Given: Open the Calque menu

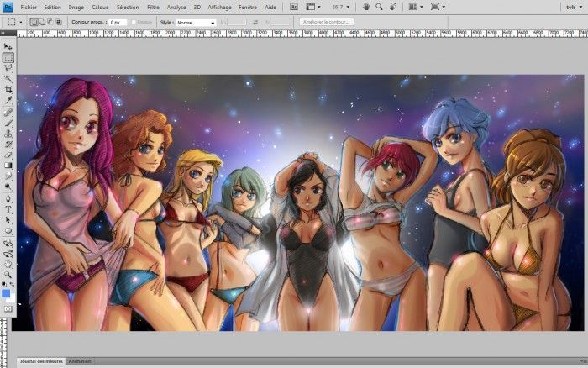Looking at the screenshot, I should (x=100, y=7).
